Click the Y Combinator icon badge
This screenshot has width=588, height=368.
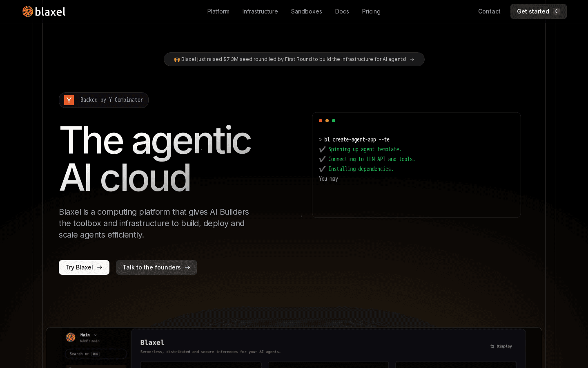pos(69,100)
